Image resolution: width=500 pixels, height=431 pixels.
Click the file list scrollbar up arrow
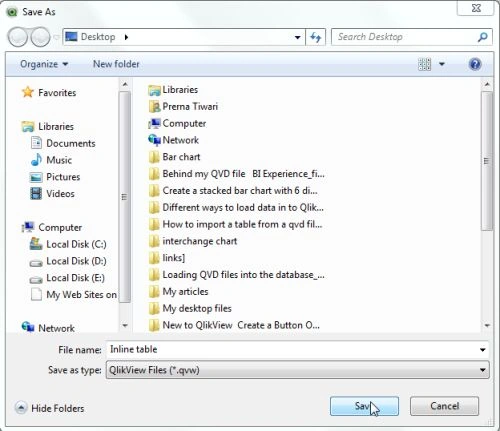pyautogui.click(x=487, y=84)
